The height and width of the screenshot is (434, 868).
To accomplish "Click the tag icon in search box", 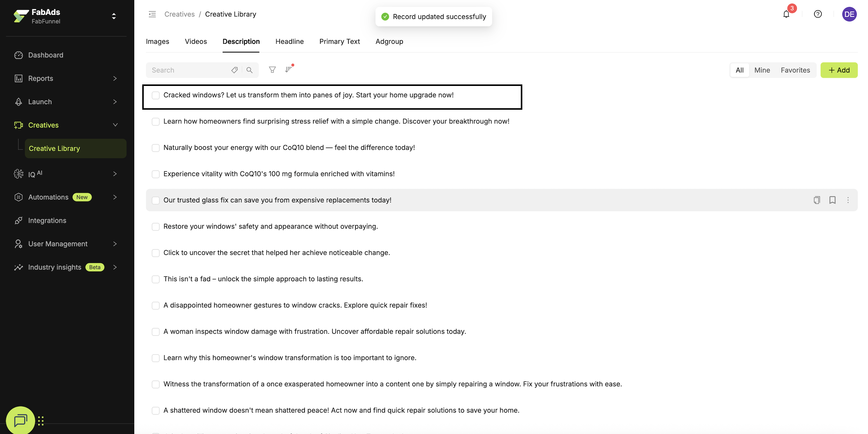I will [235, 70].
